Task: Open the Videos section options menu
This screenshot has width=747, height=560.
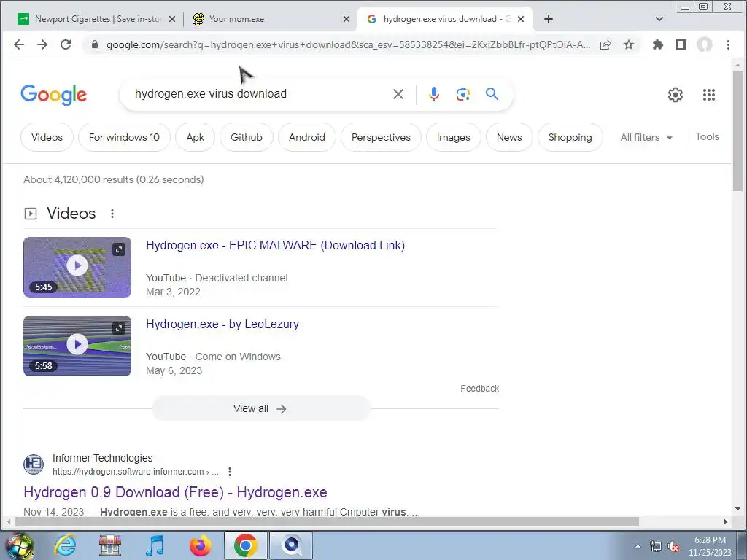Action: point(112,214)
